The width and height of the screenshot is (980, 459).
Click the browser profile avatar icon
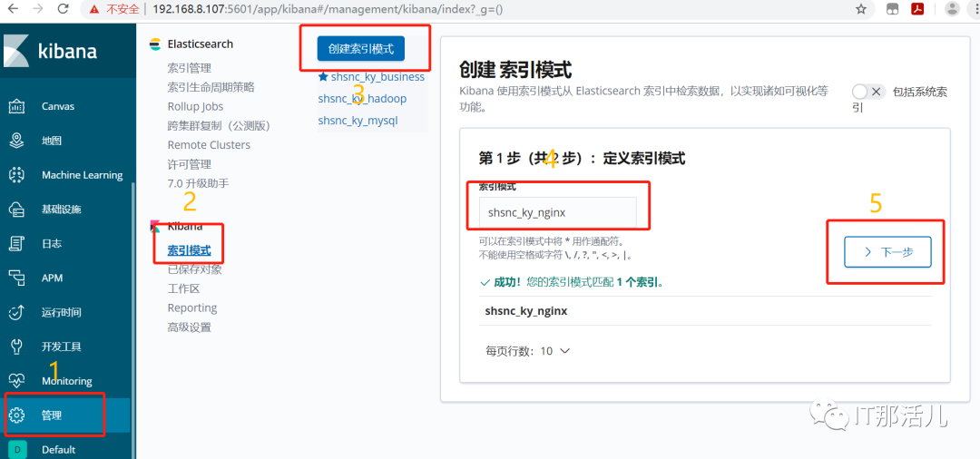coord(952,9)
